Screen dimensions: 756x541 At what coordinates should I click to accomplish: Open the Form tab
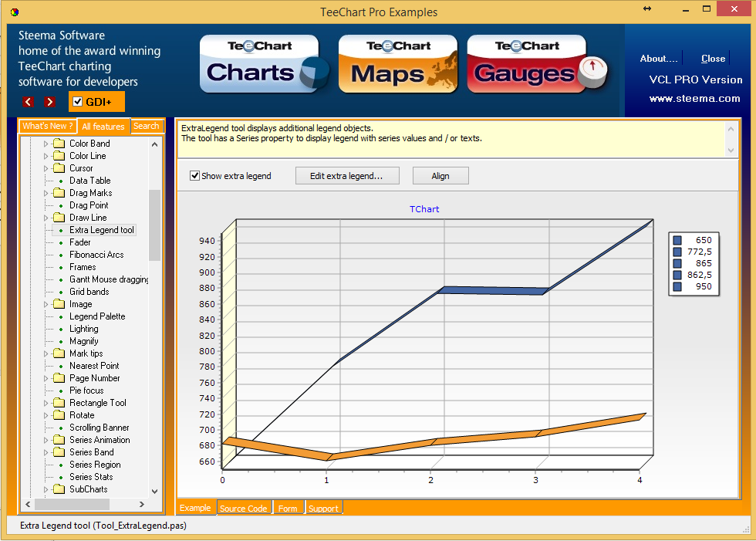[288, 509]
